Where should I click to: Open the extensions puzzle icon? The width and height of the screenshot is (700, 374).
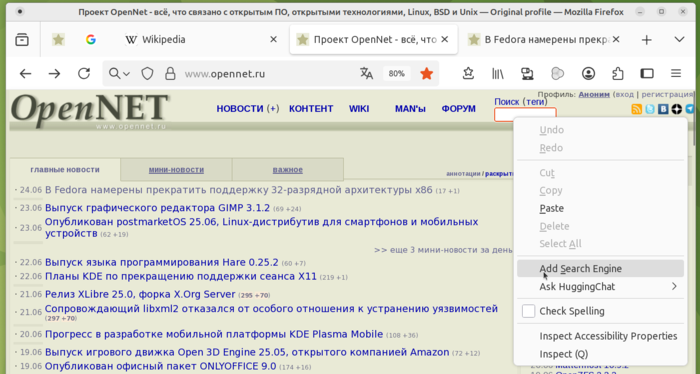[x=618, y=74]
